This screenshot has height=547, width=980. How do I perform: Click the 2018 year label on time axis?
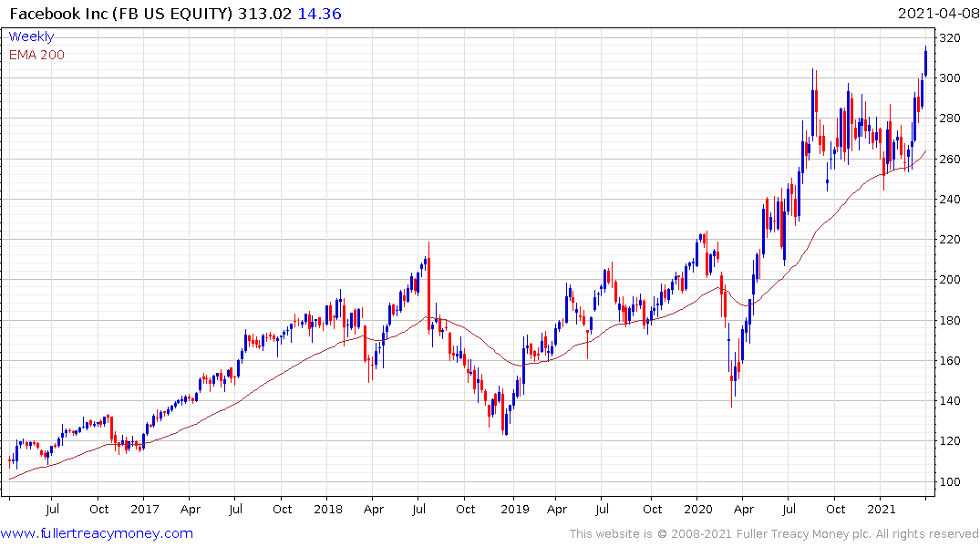pos(328,509)
